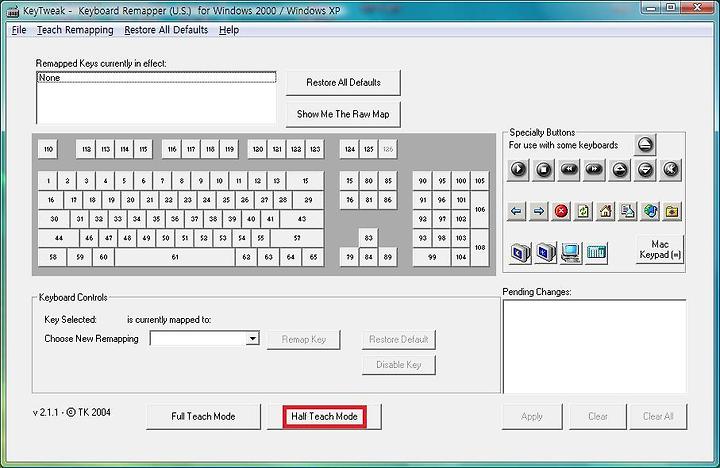Select keyboard key 58 in bottom row
Screen dimensions: 720x468
pos(53,257)
